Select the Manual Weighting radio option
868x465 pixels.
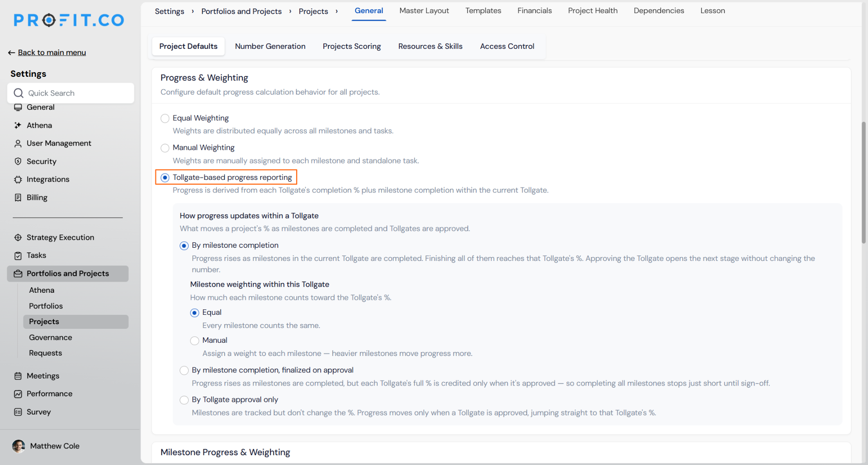(x=165, y=148)
